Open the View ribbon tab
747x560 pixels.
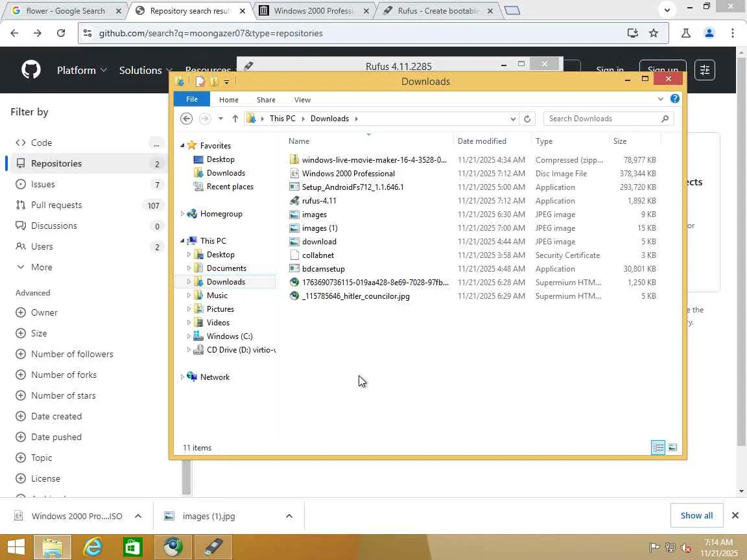click(x=302, y=100)
